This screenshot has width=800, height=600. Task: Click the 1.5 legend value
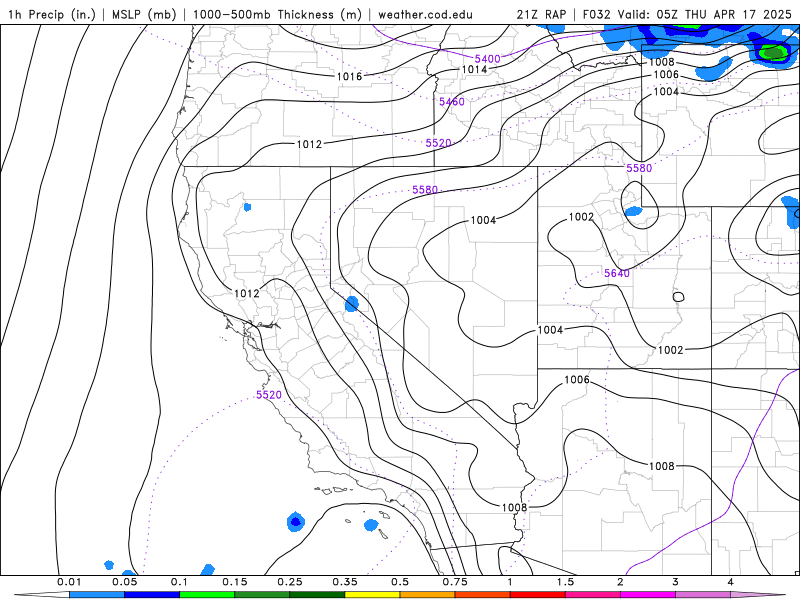pos(565,582)
